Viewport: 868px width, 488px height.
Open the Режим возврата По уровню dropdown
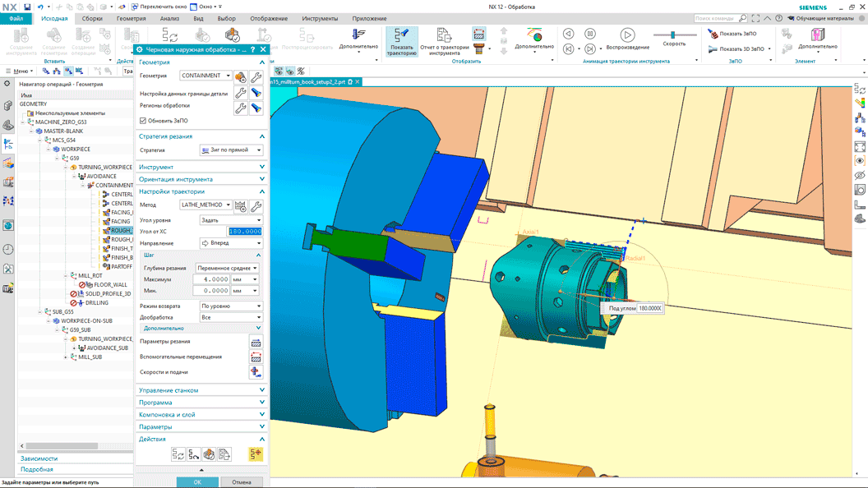[x=231, y=306]
